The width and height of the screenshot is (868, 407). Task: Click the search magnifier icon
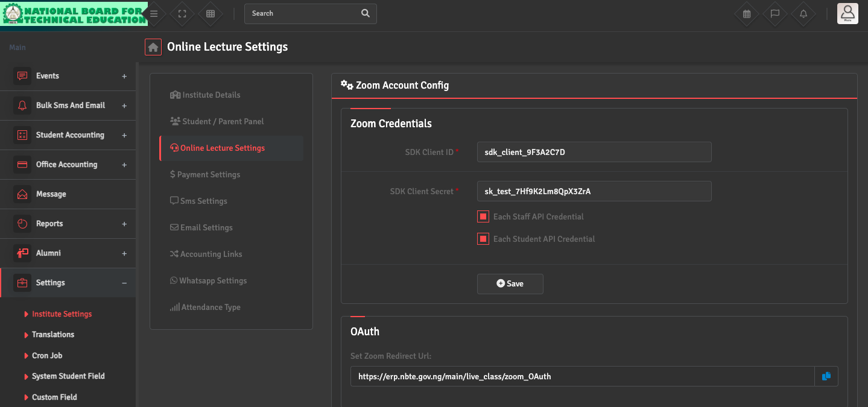pos(365,13)
